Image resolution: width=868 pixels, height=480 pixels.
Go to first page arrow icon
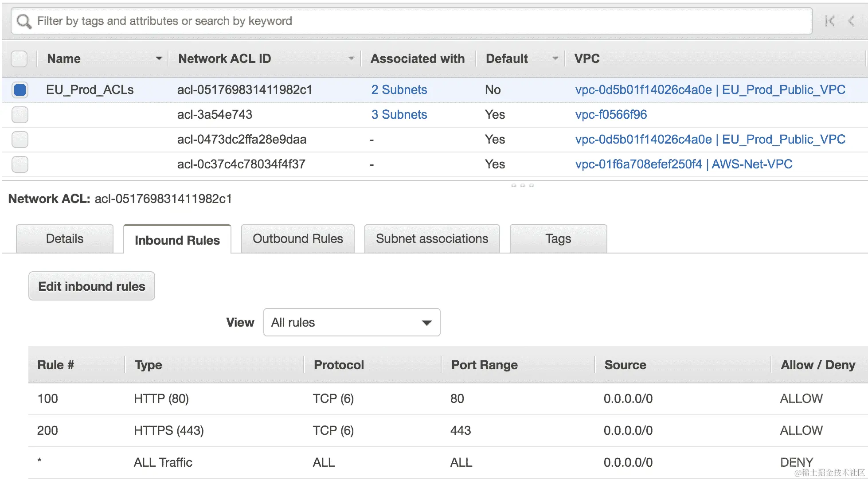click(829, 21)
